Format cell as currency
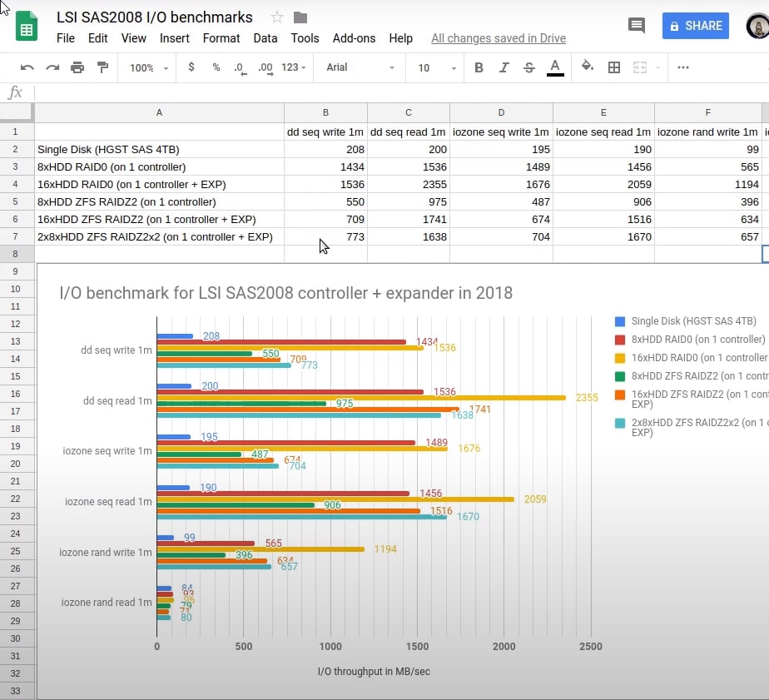The width and height of the screenshot is (769, 700). click(x=191, y=67)
